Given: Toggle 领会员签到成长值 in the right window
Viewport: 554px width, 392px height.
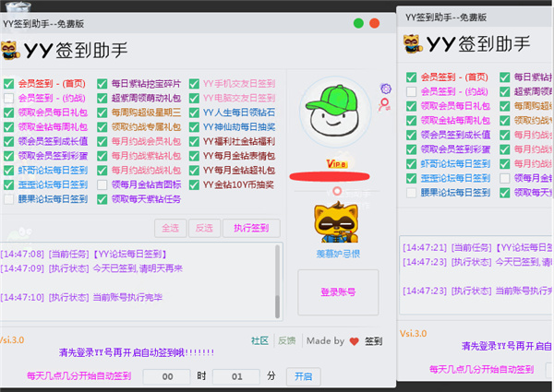Looking at the screenshot, I should tap(411, 136).
